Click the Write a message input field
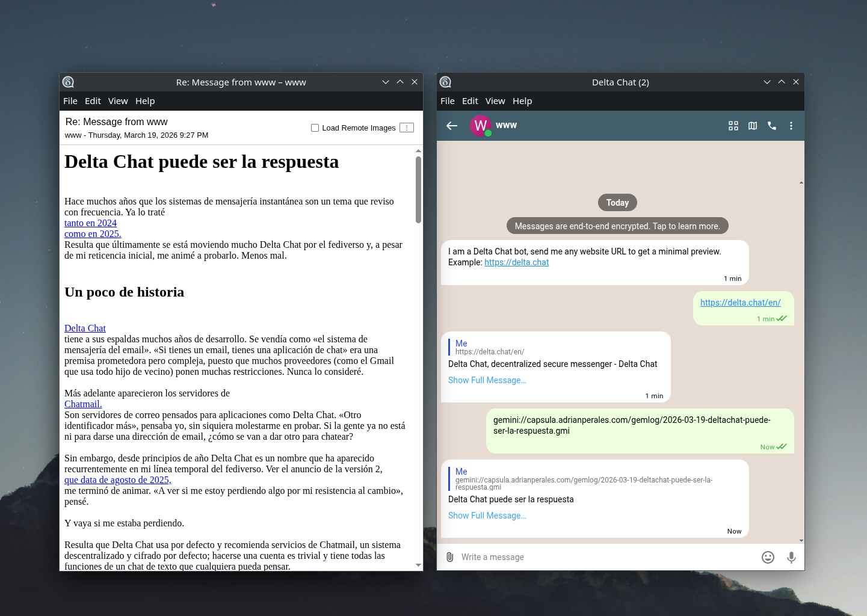The width and height of the screenshot is (867, 616). pos(602,557)
